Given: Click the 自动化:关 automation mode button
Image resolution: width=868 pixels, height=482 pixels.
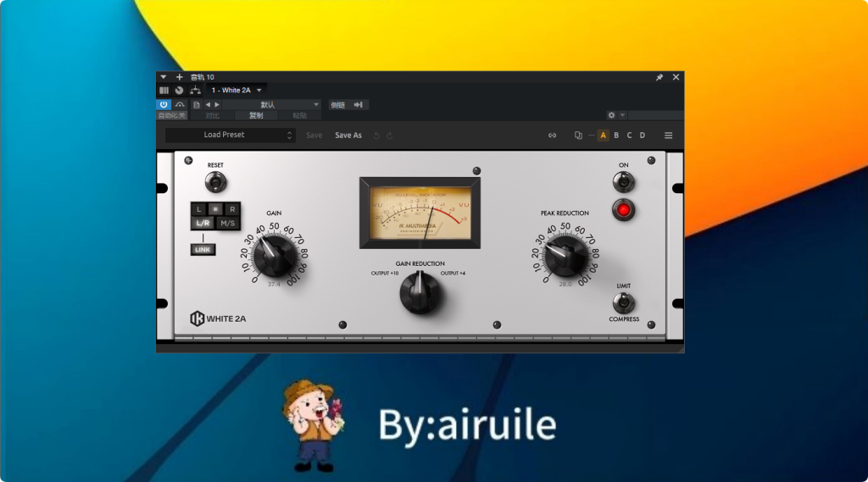Looking at the screenshot, I should pyautogui.click(x=171, y=116).
